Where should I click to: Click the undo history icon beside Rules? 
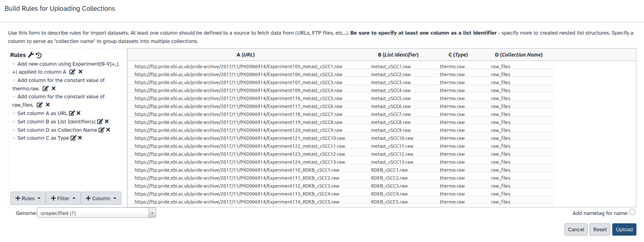click(39, 55)
